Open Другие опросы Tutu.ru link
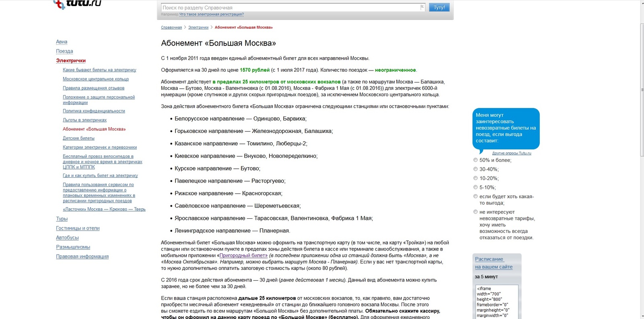644x319 pixels. pos(512,153)
